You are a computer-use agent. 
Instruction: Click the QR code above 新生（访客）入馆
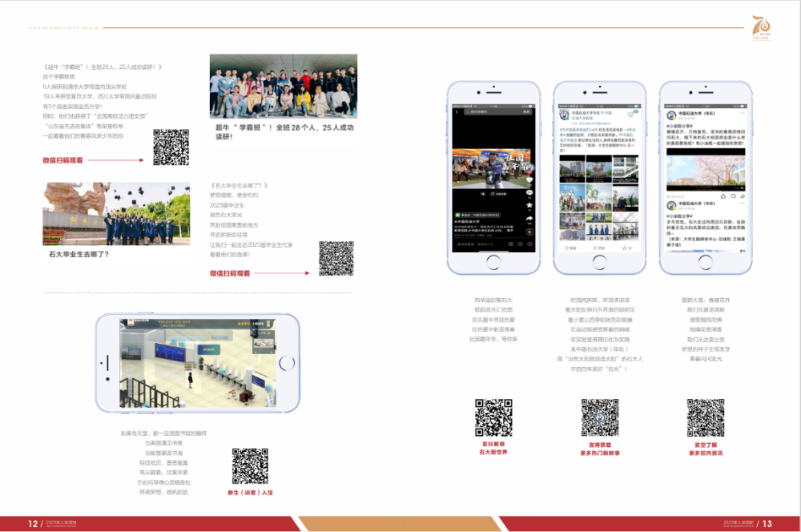(x=250, y=466)
